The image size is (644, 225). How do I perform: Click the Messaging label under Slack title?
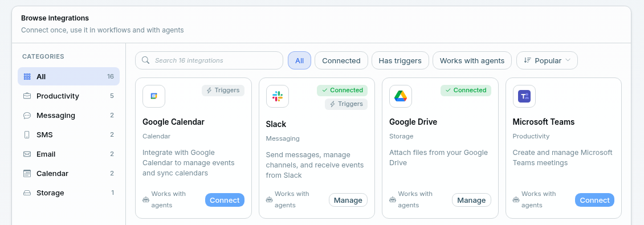coord(283,138)
